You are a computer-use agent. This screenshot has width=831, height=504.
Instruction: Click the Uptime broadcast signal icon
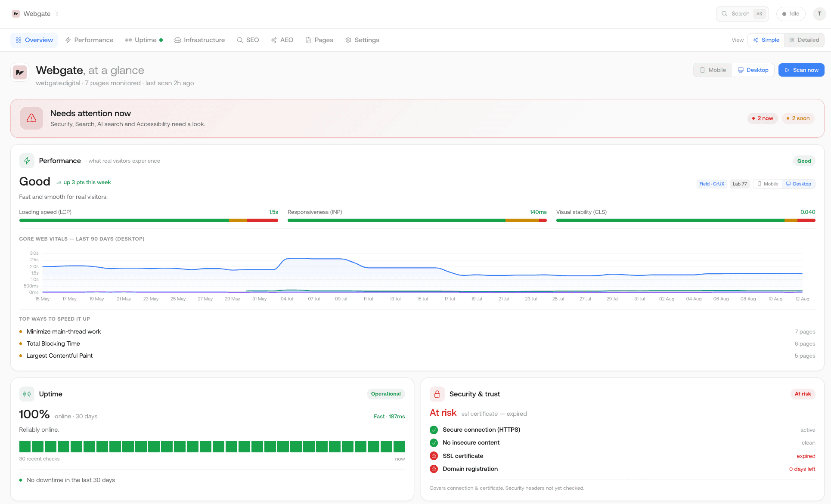pyautogui.click(x=27, y=394)
